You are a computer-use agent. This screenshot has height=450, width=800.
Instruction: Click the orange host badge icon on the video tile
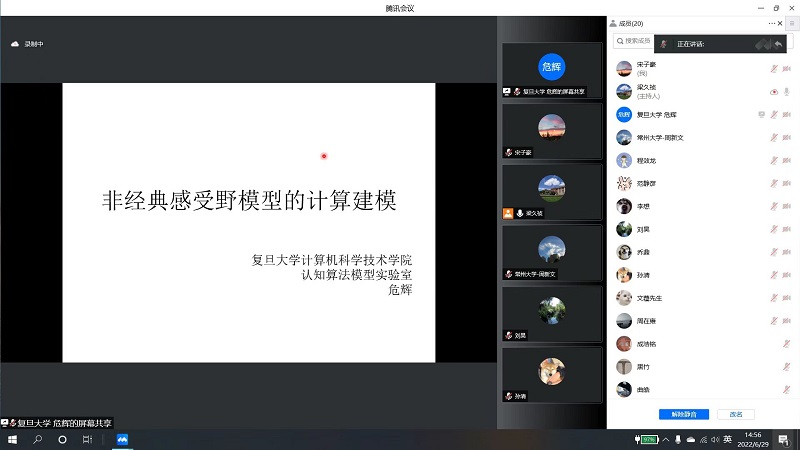click(x=508, y=213)
